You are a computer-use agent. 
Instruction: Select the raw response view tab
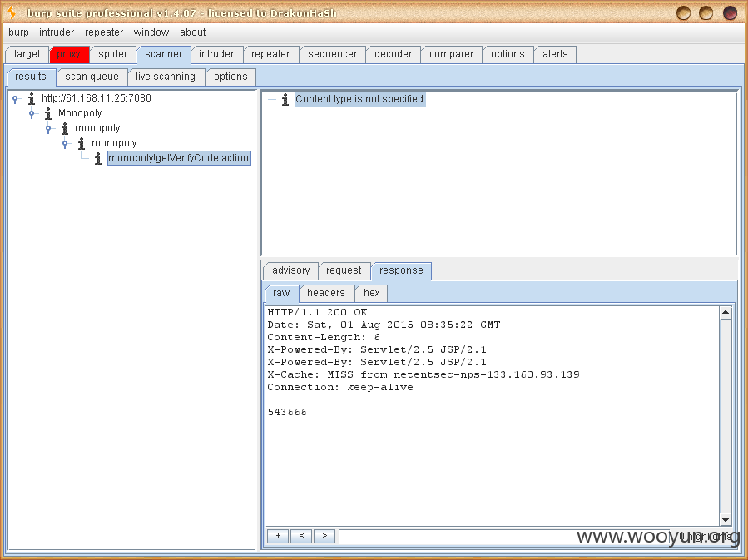click(281, 293)
